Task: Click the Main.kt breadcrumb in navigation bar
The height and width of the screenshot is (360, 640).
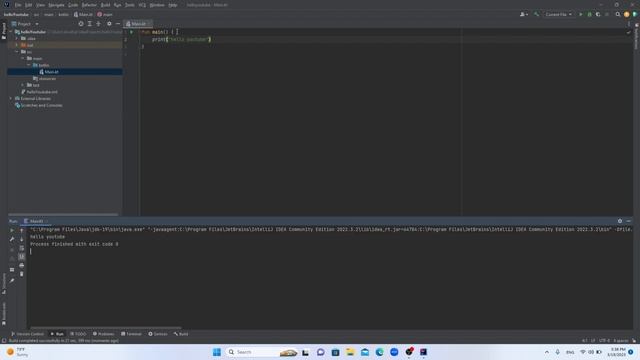Action: (x=83, y=14)
